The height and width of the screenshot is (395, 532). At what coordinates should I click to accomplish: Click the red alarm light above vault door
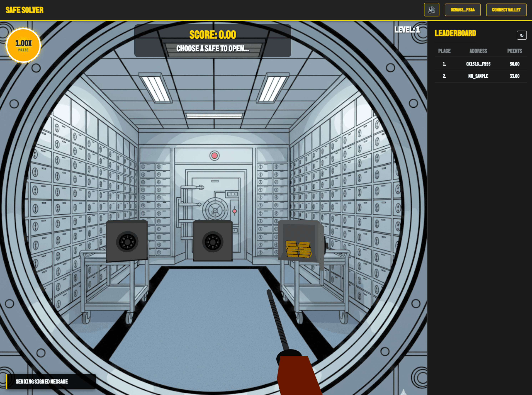[x=214, y=156]
